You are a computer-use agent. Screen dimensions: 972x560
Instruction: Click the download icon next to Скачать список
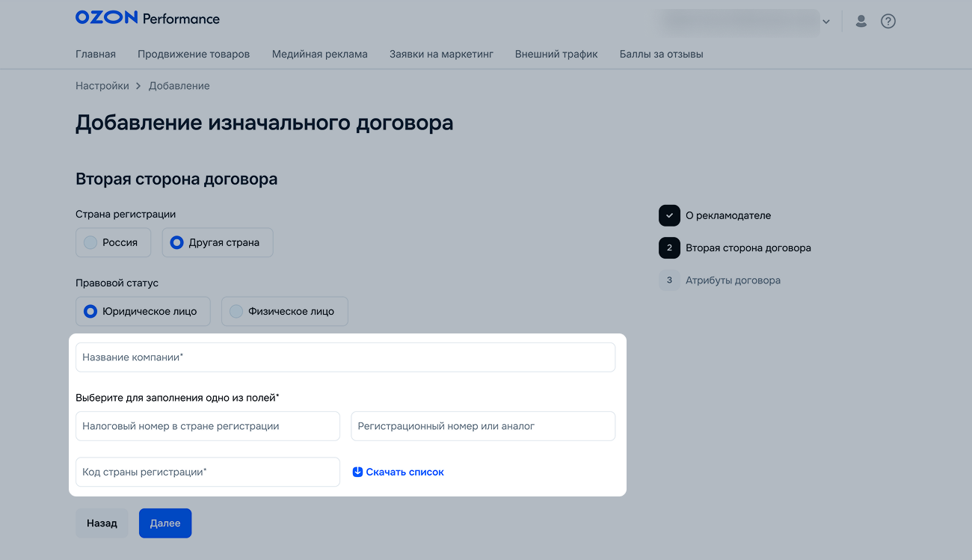(x=357, y=472)
